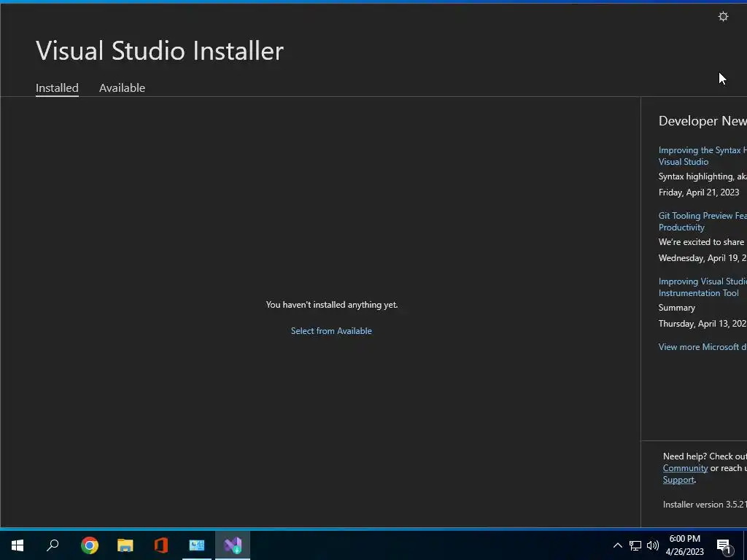Click the Visual Studio Installer title
The image size is (747, 560).
[160, 50]
